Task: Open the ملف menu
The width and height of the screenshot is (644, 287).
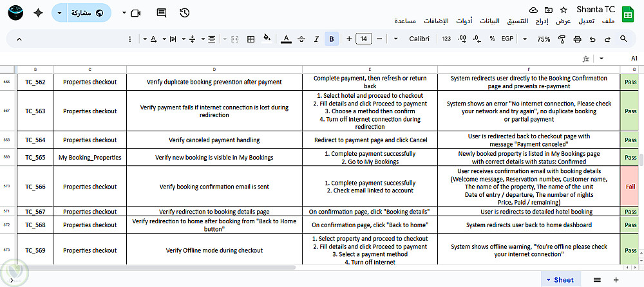Action: tap(609, 21)
